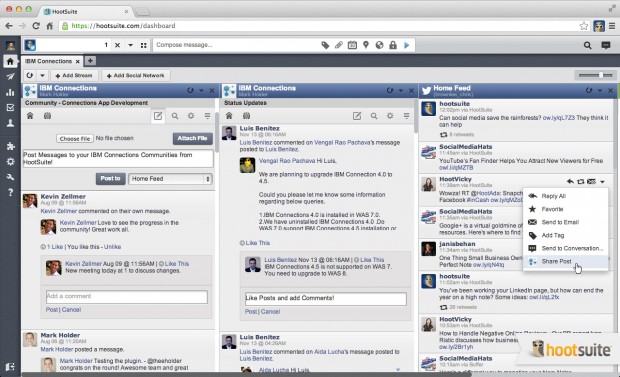This screenshot has width=620, height=377.
Task: Adjust the column width slider at the top right
Action: click(x=595, y=75)
